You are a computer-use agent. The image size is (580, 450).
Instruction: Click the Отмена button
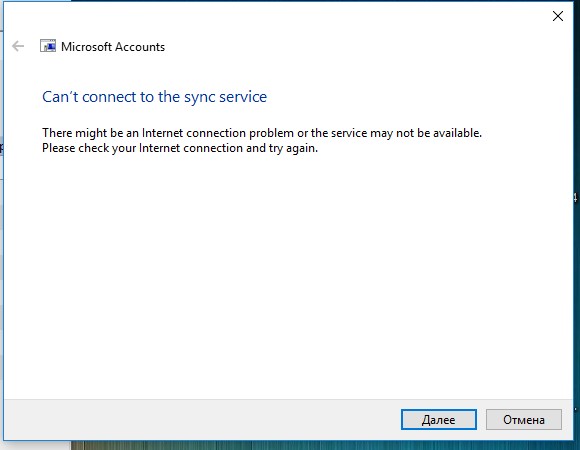pyautogui.click(x=523, y=420)
